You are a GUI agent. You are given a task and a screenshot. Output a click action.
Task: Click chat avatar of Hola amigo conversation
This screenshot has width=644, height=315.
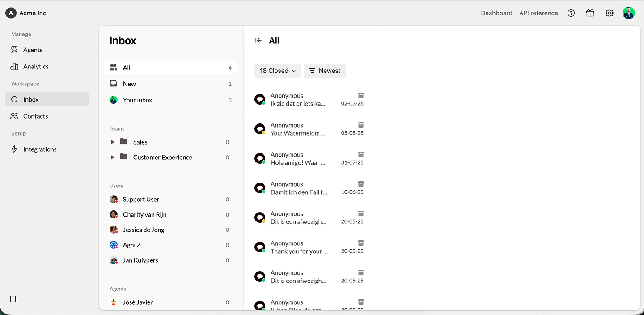click(260, 158)
